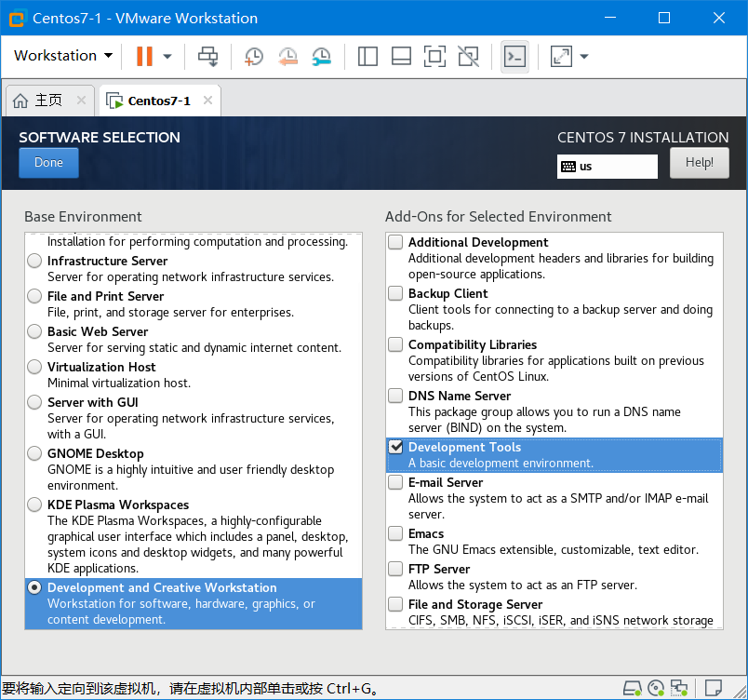Viewport: 748px width, 700px height.
Task: Click 'Add-Ons for Selected Environment' heading
Action: coord(498,217)
